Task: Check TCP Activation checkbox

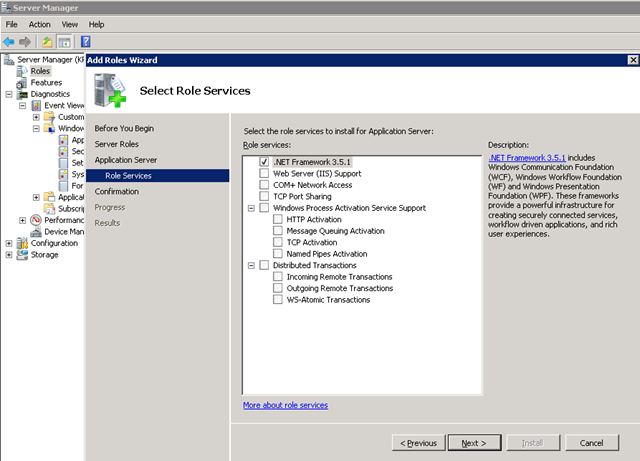Action: click(278, 242)
